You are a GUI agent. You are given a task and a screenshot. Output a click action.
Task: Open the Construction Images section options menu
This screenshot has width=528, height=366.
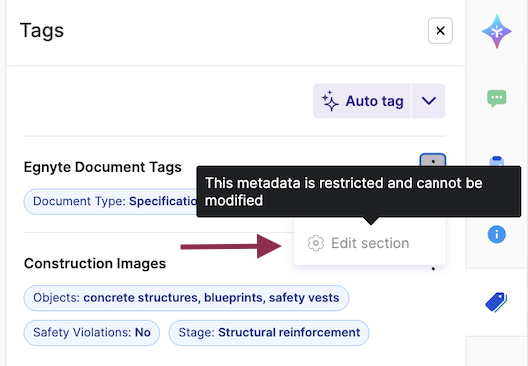coord(433,268)
